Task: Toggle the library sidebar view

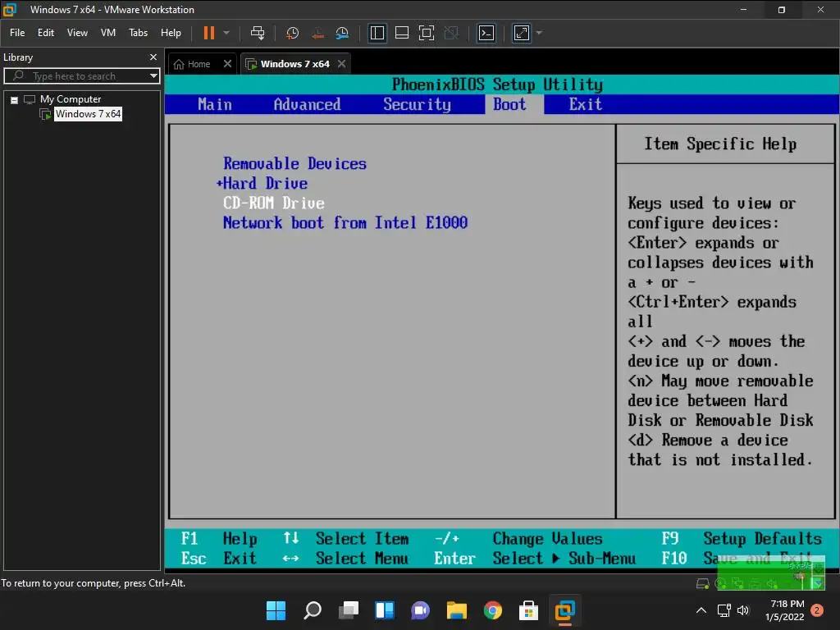Action: tap(377, 33)
